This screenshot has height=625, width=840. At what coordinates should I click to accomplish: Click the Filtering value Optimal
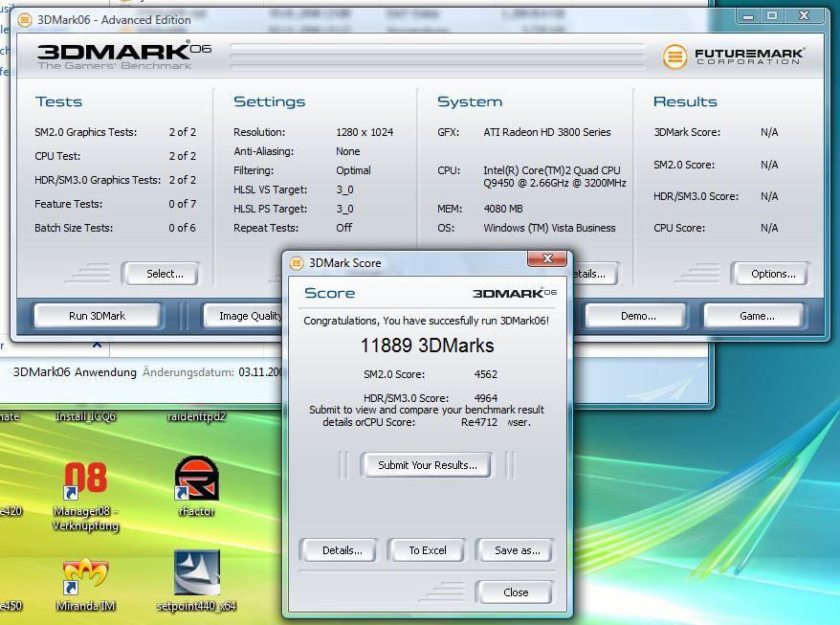coord(353,170)
